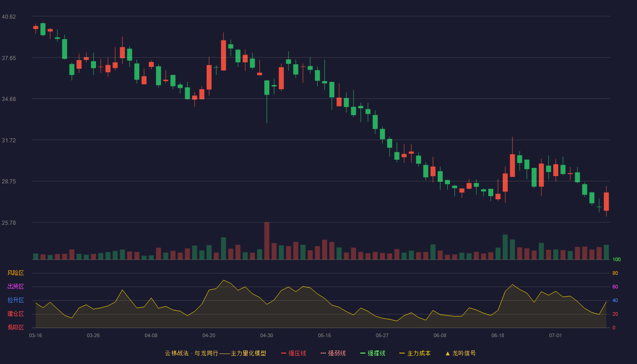
Task: Toggle the 强弱线 legend series
Action: pyautogui.click(x=333, y=353)
